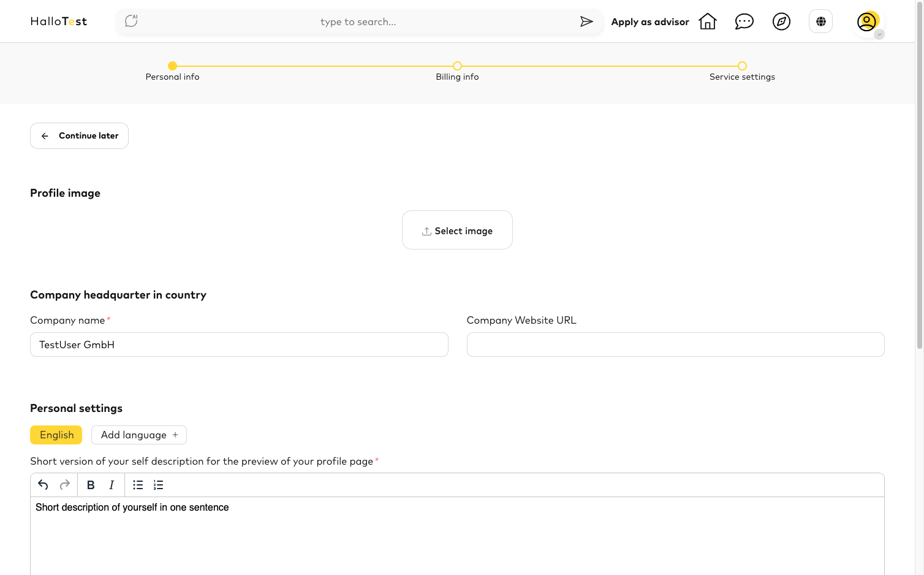
Task: Click the Company Website URL field
Action: point(675,345)
